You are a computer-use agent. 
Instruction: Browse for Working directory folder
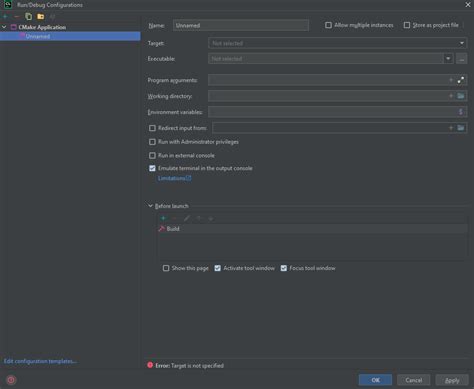(461, 96)
